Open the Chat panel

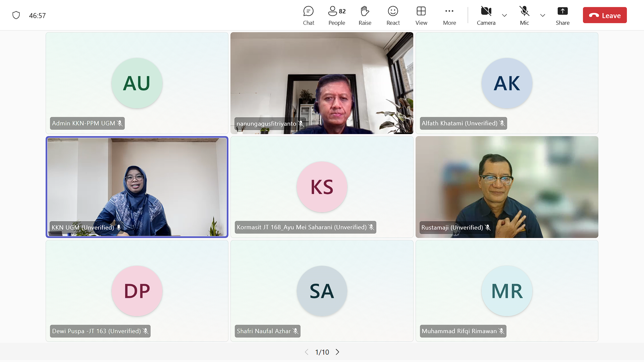click(x=308, y=15)
